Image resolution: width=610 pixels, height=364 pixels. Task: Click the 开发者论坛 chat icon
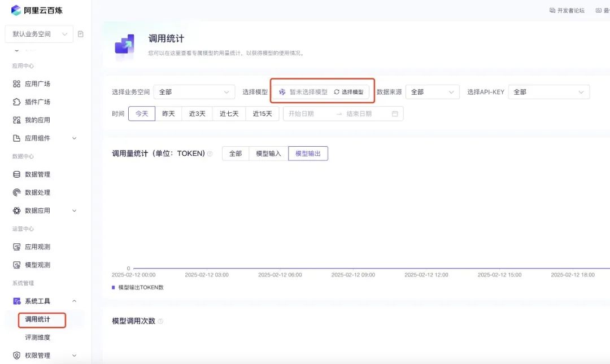(552, 11)
